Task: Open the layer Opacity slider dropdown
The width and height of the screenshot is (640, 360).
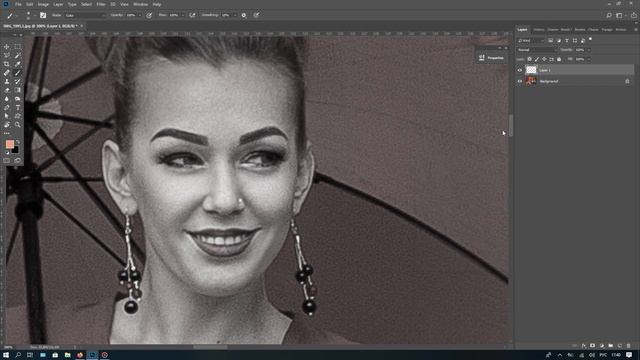Action: (x=589, y=50)
